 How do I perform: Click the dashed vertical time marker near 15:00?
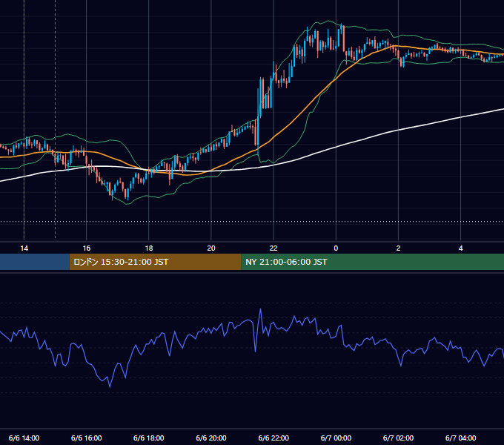56,119
